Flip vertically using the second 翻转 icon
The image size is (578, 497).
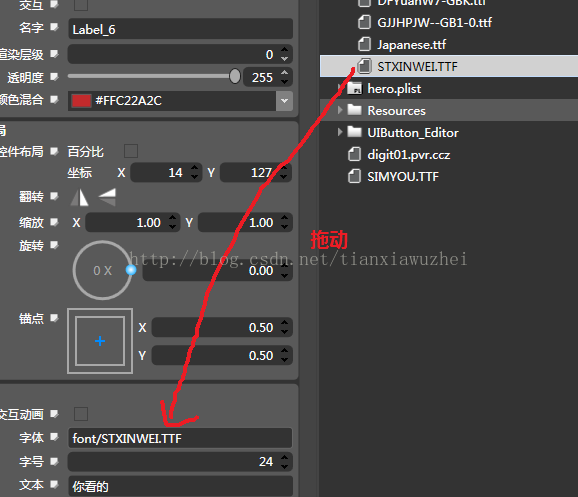[107, 197]
